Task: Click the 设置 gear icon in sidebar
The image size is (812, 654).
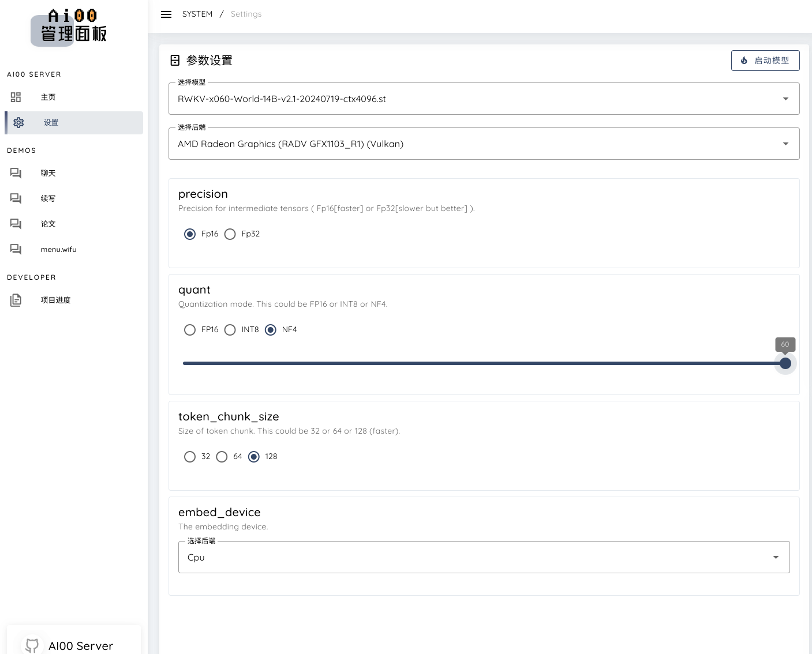Action: 18,122
